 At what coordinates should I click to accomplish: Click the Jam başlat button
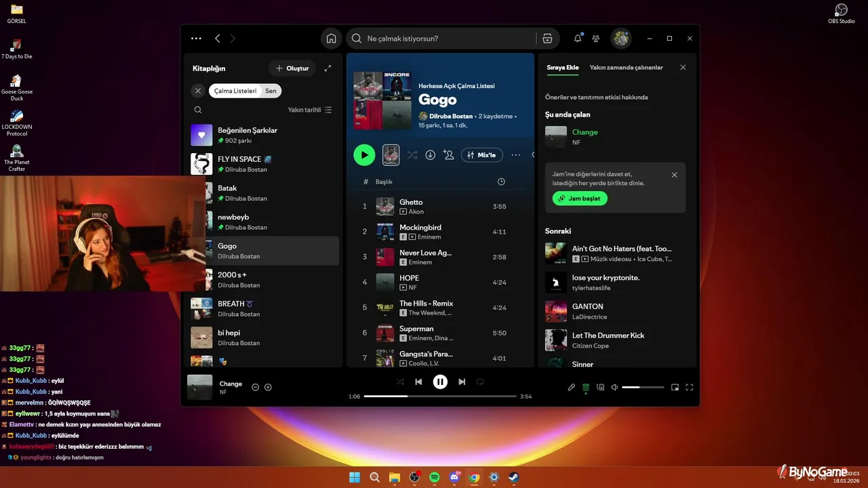(580, 199)
